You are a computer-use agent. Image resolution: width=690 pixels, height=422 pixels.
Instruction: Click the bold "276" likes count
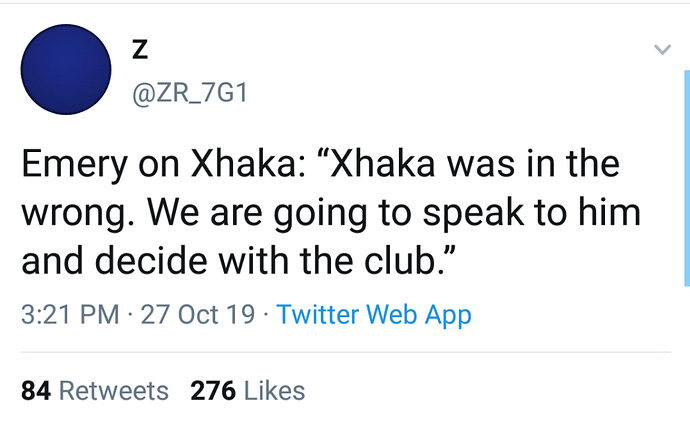(x=213, y=391)
